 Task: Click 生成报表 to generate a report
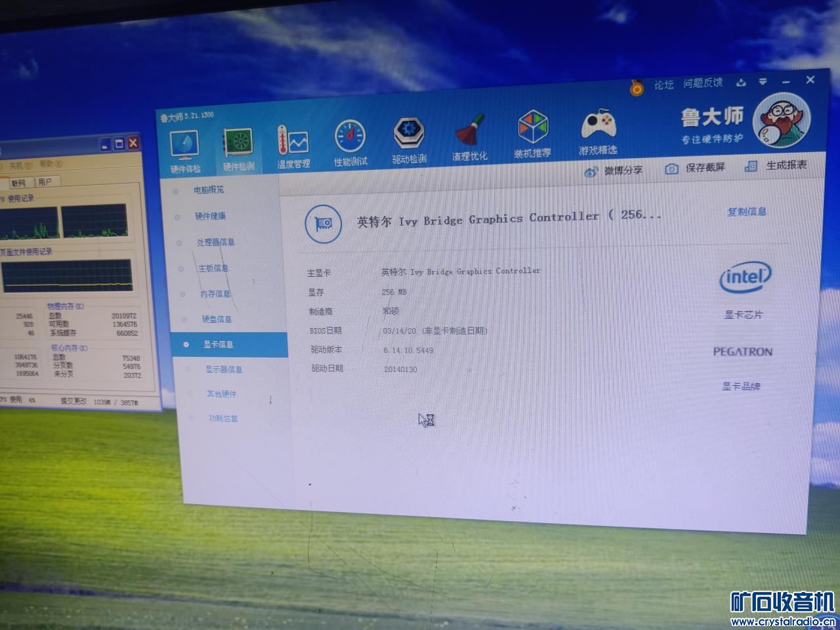coord(776,165)
